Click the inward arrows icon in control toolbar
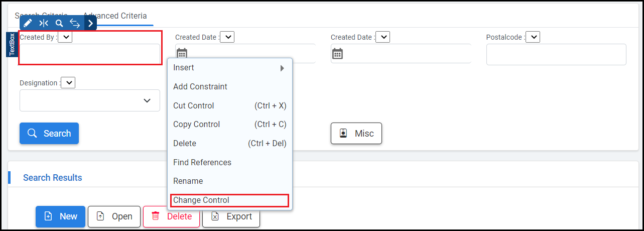The height and width of the screenshot is (231, 644). click(x=44, y=23)
